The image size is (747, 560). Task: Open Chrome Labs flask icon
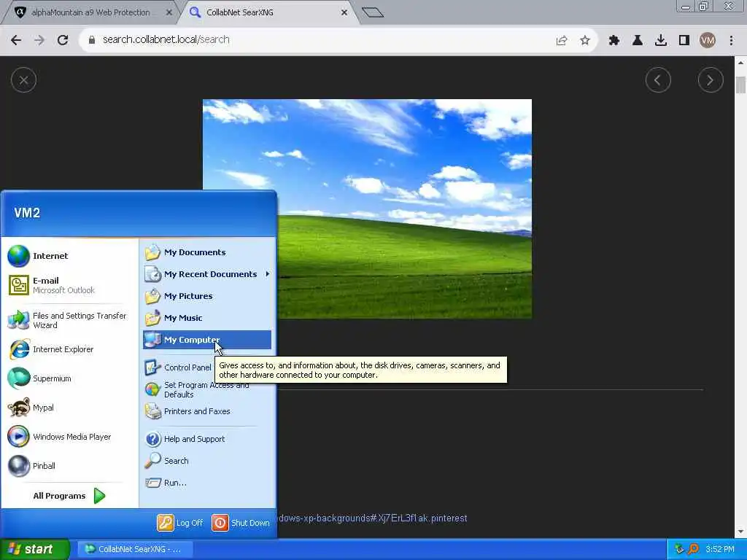(x=638, y=41)
